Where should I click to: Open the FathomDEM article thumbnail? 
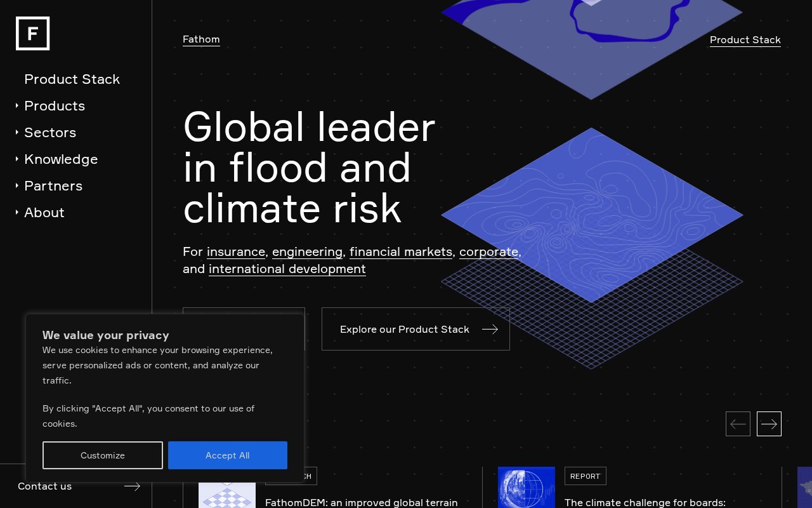(227, 495)
